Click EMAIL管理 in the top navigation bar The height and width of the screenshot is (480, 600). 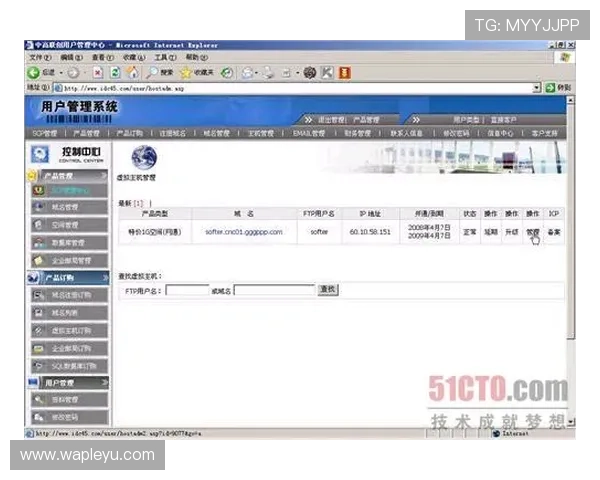click(309, 133)
